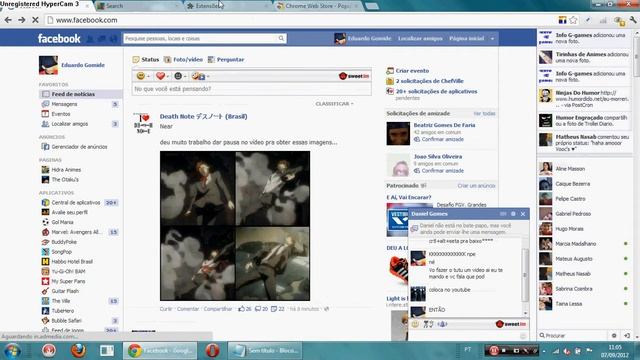
Task: Launch Firefox from the taskbar
Action: coord(78,350)
